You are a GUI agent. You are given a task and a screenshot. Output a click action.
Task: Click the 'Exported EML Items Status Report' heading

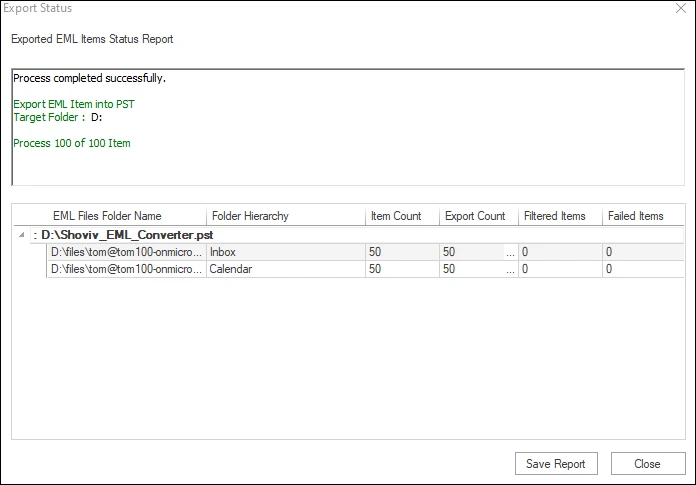[92, 39]
